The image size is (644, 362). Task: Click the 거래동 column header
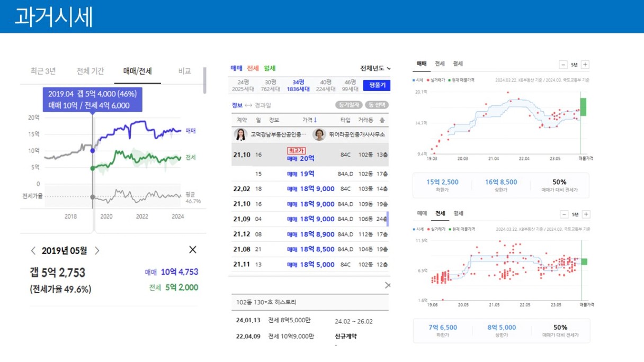click(365, 120)
